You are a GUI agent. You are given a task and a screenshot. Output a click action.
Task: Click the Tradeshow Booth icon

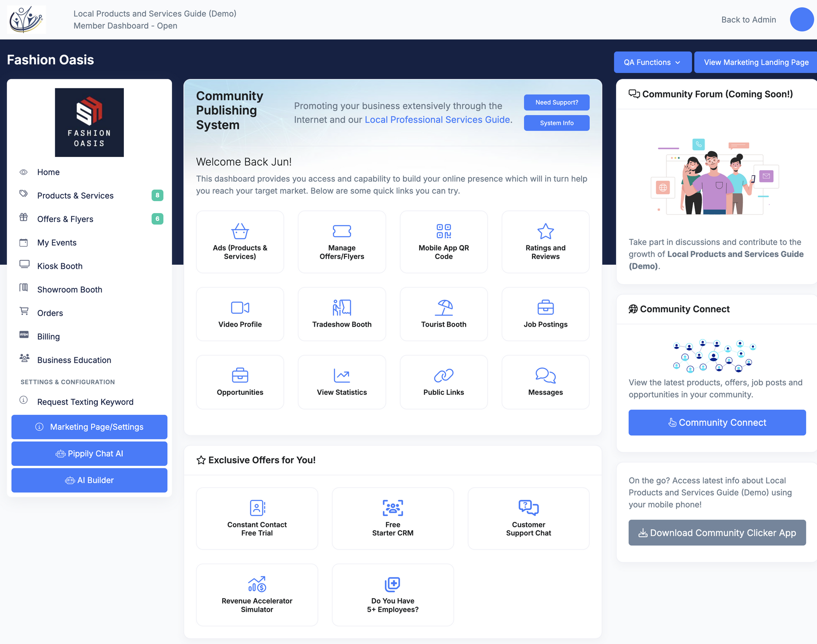[342, 308]
